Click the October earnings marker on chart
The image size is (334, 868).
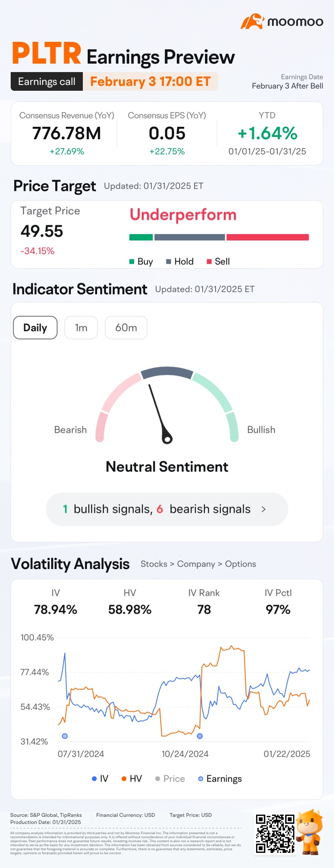(x=200, y=736)
